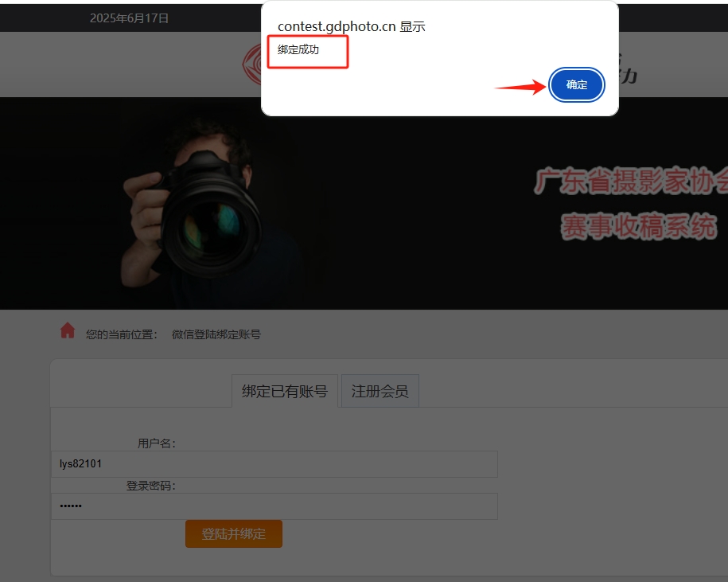Image resolution: width=728 pixels, height=582 pixels.
Task: Click the red association logo in header
Action: pyautogui.click(x=253, y=64)
